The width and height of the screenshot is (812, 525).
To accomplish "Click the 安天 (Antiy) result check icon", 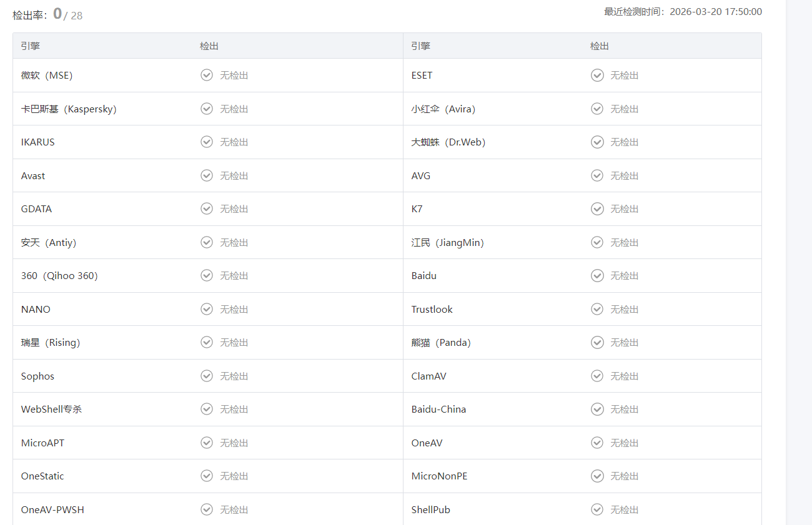I will click(x=207, y=242).
